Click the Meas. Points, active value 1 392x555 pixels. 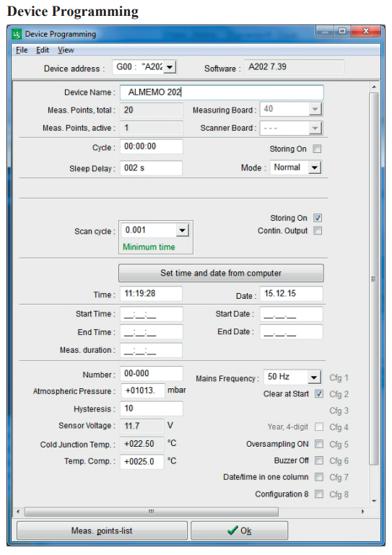click(151, 128)
